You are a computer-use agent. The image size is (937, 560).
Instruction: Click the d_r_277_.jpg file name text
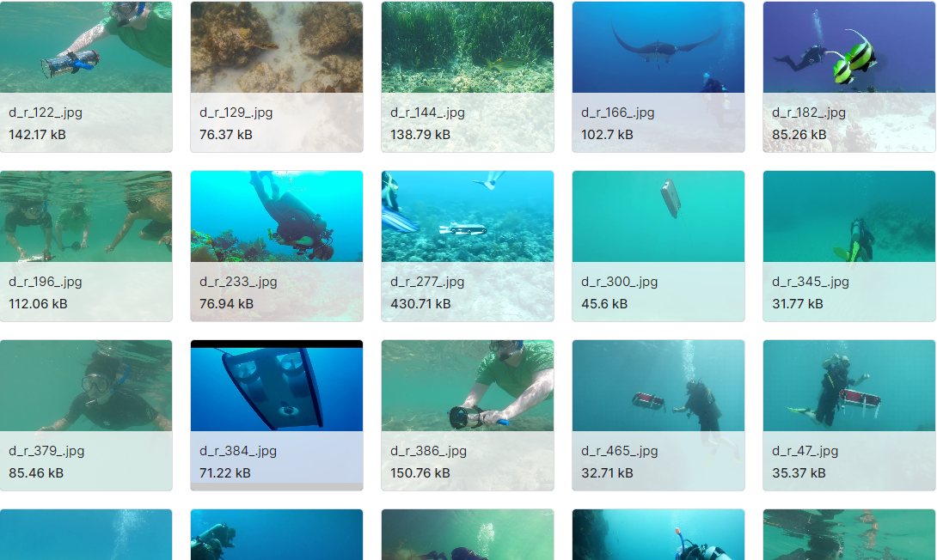point(427,282)
